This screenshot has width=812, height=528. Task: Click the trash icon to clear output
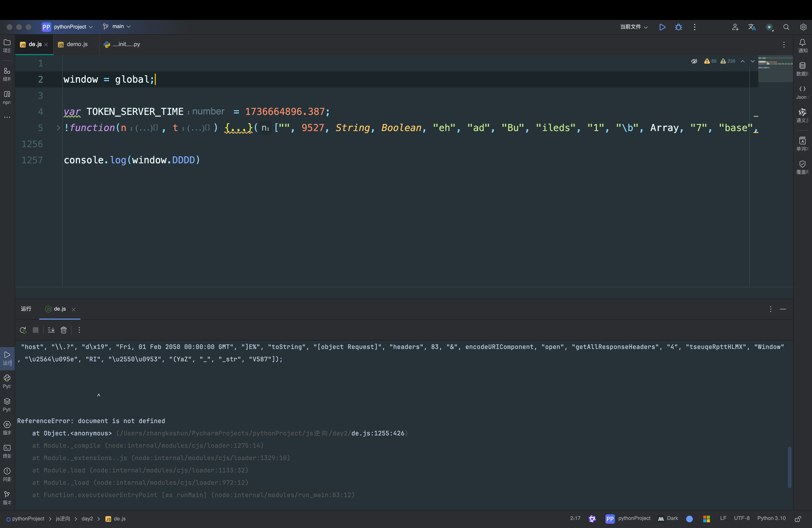pos(63,330)
